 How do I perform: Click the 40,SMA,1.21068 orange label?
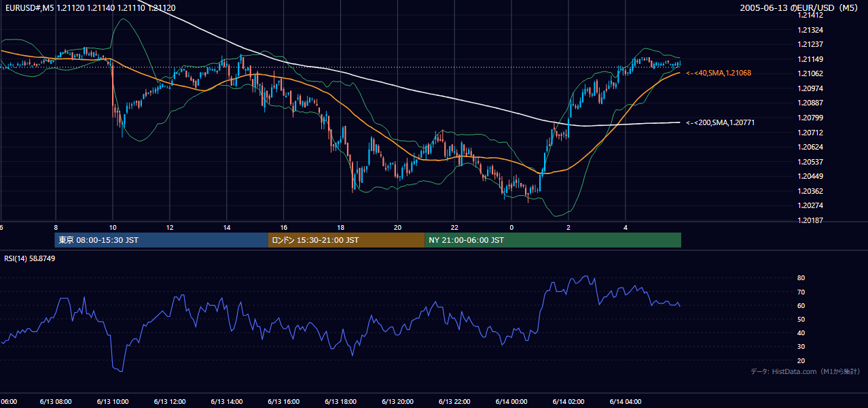719,73
